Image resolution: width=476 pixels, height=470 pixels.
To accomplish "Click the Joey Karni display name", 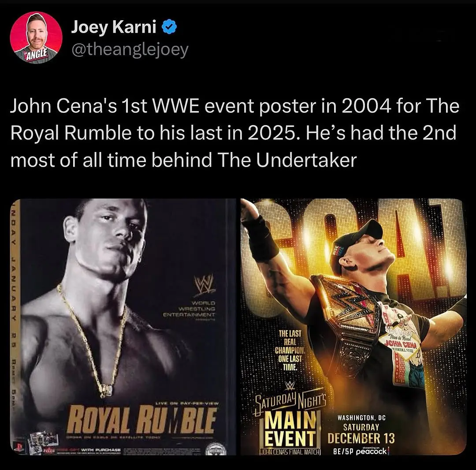I will (x=114, y=27).
